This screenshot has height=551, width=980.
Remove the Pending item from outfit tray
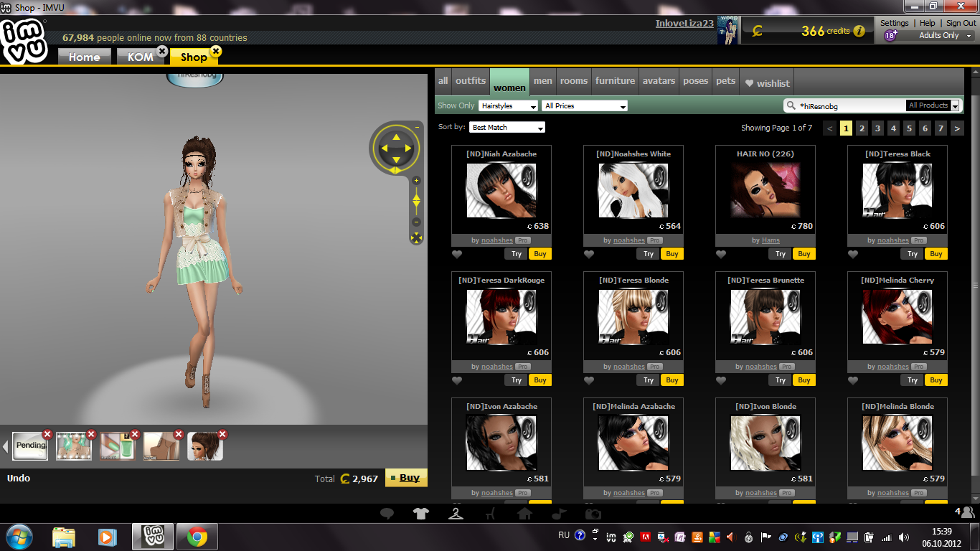pyautogui.click(x=47, y=434)
